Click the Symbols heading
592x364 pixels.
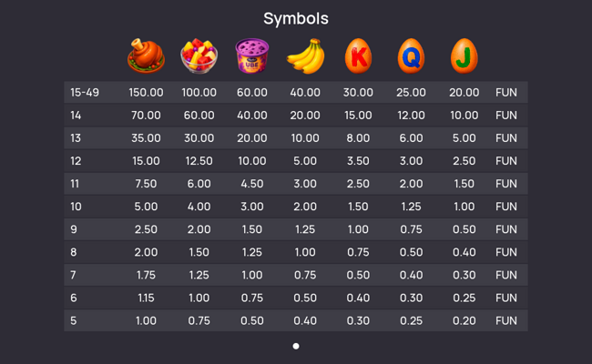pyautogui.click(x=296, y=18)
